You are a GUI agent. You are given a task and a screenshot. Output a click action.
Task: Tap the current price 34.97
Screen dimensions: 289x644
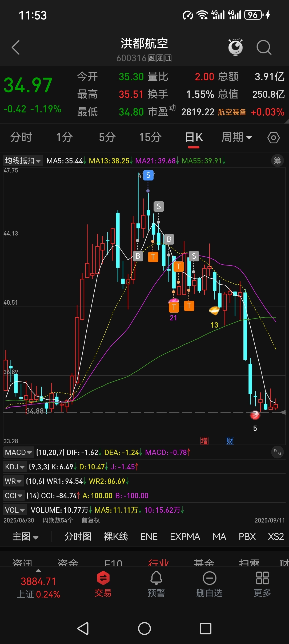[28, 85]
